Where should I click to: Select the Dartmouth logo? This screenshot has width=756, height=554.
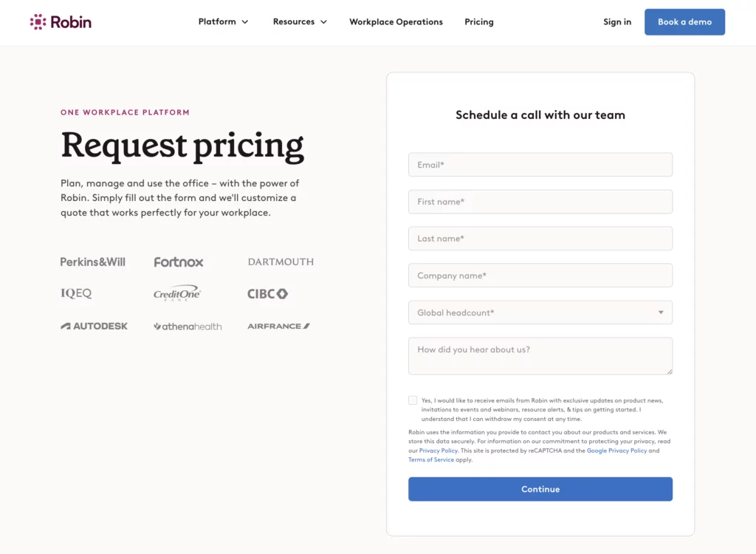coord(281,261)
